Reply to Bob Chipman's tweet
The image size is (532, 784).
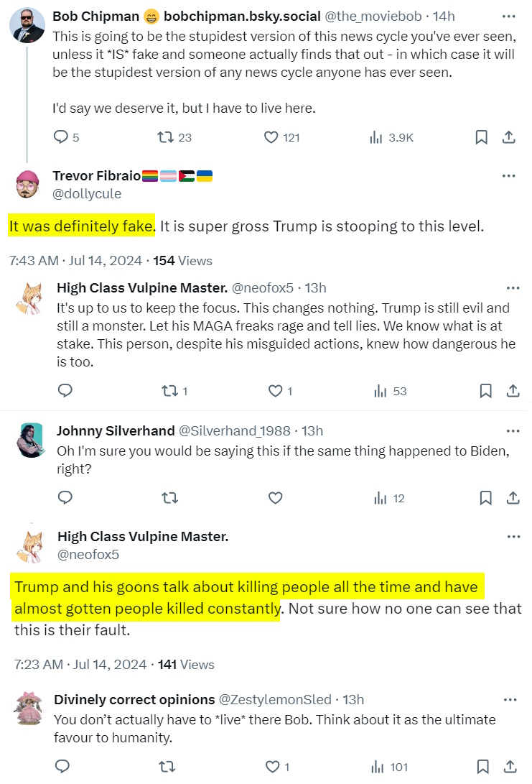point(62,137)
